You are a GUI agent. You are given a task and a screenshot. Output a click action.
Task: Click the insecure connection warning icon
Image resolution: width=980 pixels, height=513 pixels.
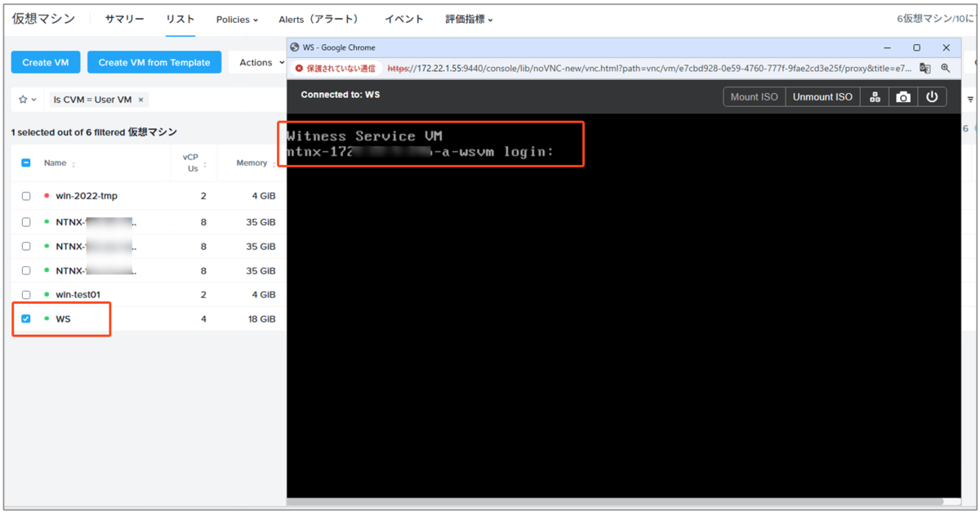tap(299, 69)
